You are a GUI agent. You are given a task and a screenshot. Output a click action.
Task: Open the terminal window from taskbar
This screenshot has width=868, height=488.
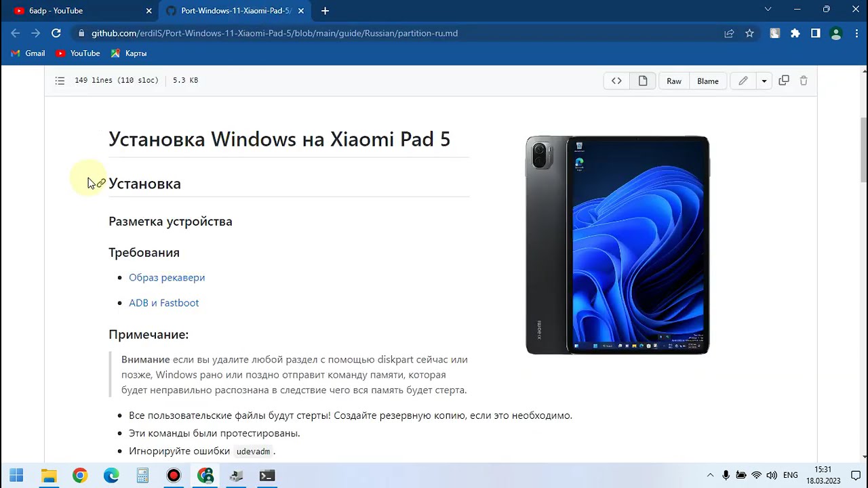pos(267,476)
